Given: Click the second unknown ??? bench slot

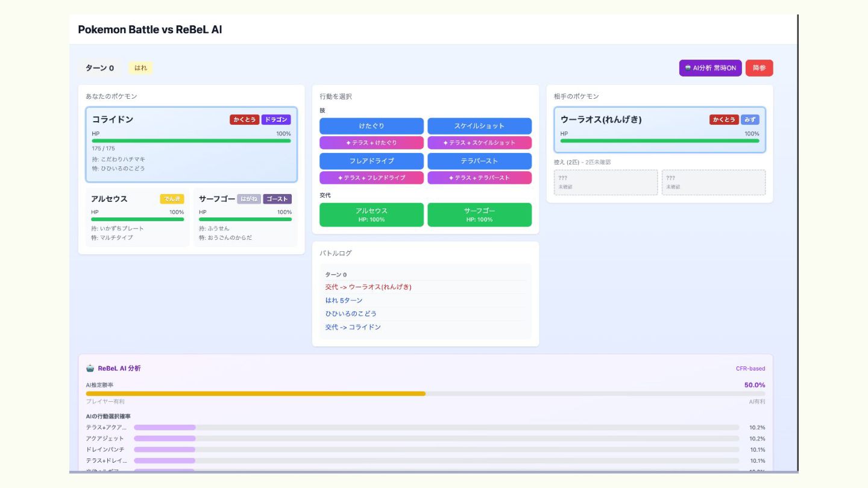Looking at the screenshot, I should (714, 182).
